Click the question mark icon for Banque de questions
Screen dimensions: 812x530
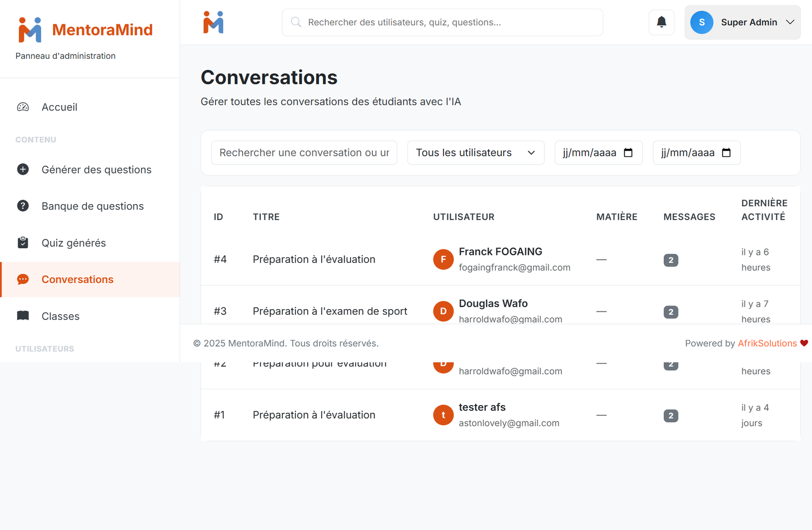click(23, 206)
